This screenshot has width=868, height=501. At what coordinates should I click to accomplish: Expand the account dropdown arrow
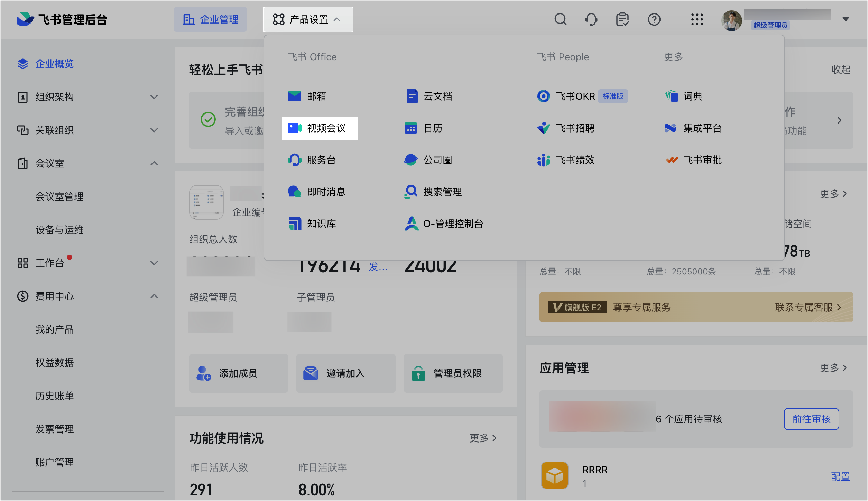(846, 19)
